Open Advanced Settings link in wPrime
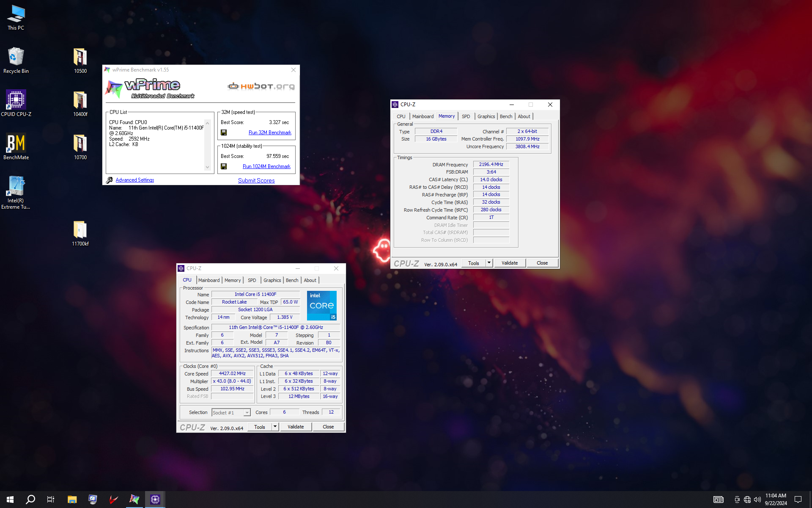Image resolution: width=812 pixels, height=508 pixels. point(135,180)
